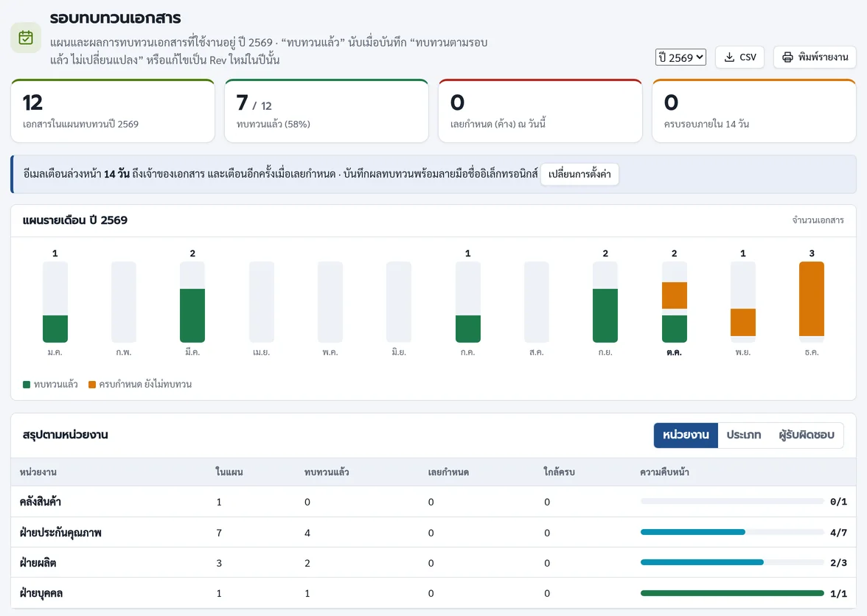Click the December orange bar in chart
Image resolution: width=867 pixels, height=616 pixels.
point(812,299)
